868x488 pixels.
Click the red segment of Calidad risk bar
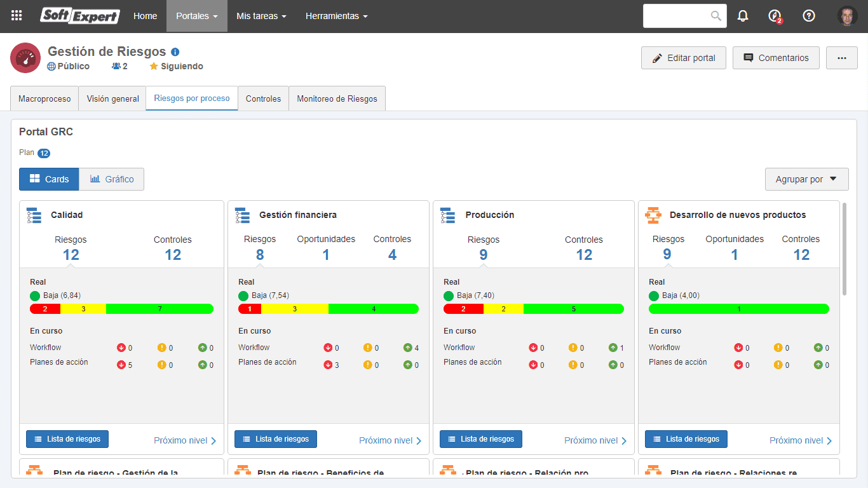45,309
